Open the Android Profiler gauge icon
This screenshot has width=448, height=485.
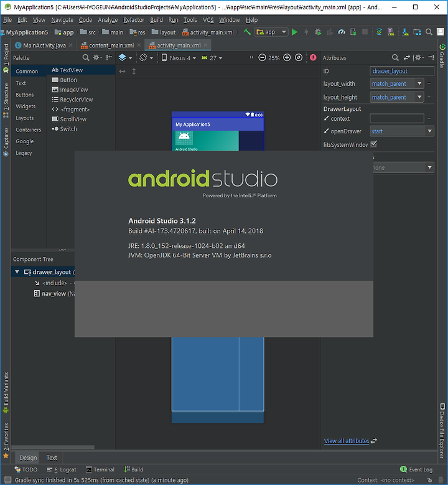pyautogui.click(x=342, y=32)
